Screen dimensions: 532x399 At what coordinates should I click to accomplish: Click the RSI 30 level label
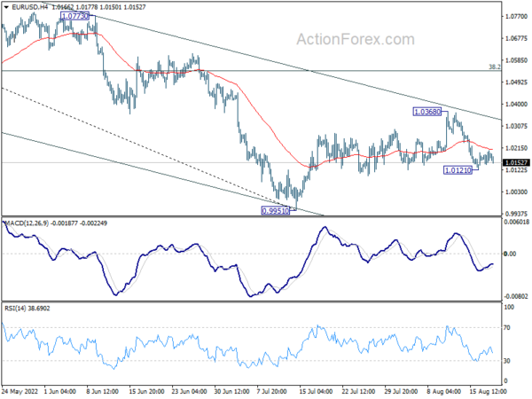pos(507,361)
